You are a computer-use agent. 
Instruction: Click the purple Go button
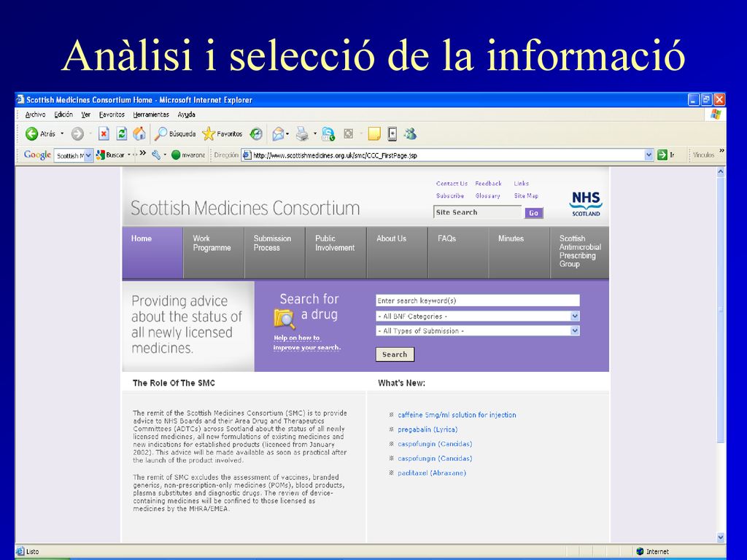click(533, 213)
